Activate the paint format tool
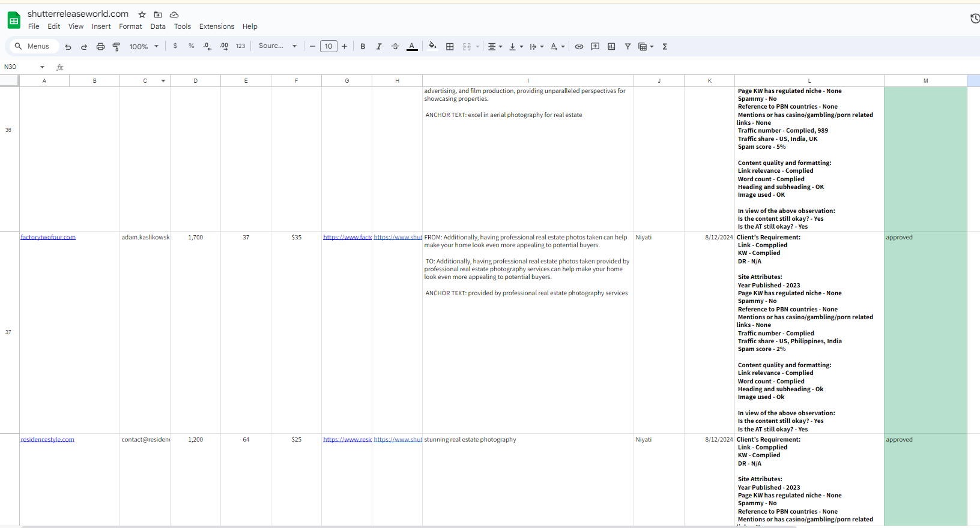Screen dimensions: 980x528 (x=116, y=46)
